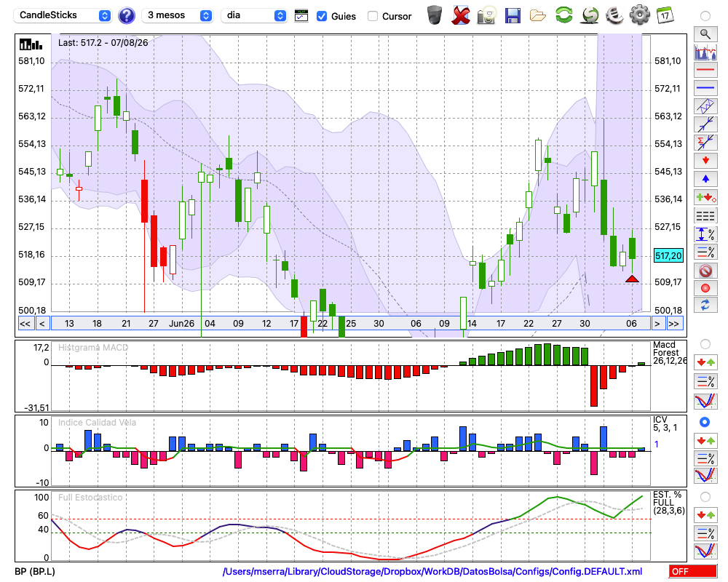728x582 pixels.
Task: Select the radio button beside Macd Forest
Action: (x=705, y=344)
